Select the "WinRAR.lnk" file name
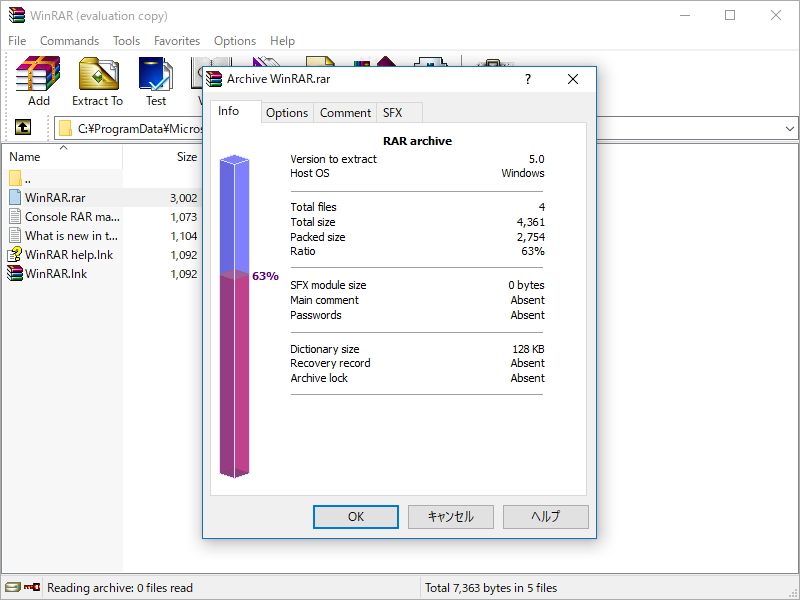Screen dimensions: 800x600 pos(56,273)
